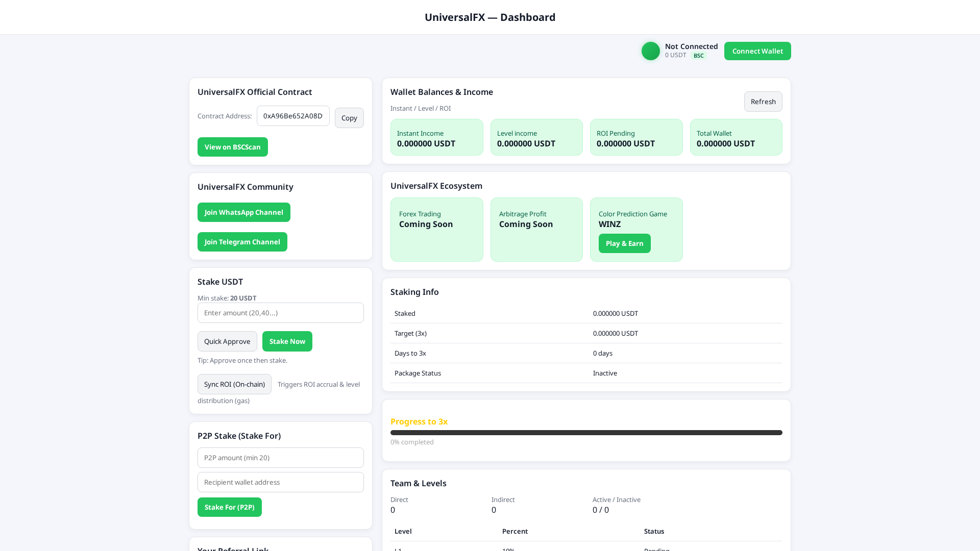Viewport: 980px width, 551px height.
Task: Open View on BSCScan
Action: (232, 147)
